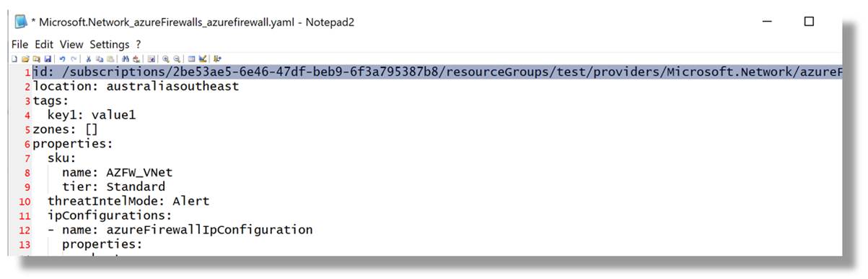Click the Exit icon at toolbar end
The image size is (868, 279).
pos(217,59)
